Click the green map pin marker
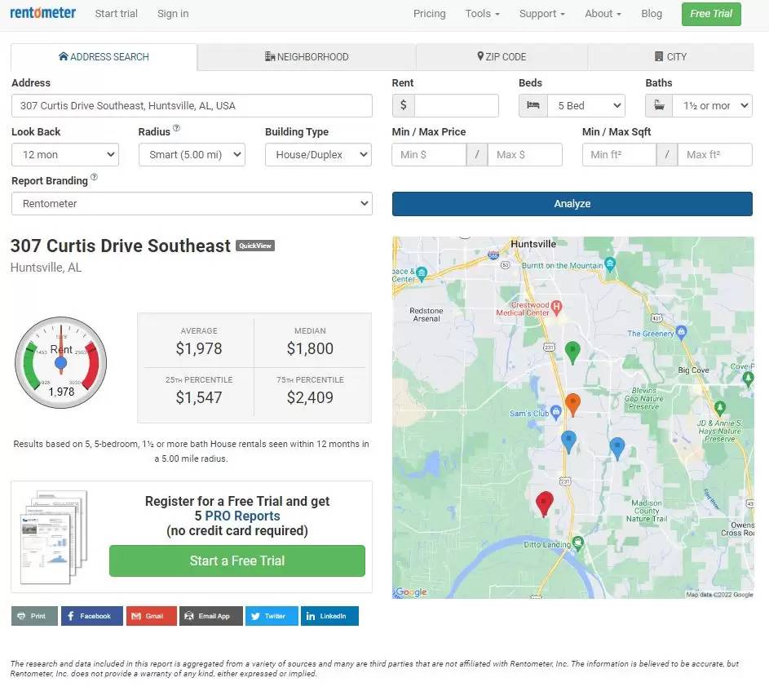Viewport: 769px width, 700px height. pyautogui.click(x=572, y=352)
